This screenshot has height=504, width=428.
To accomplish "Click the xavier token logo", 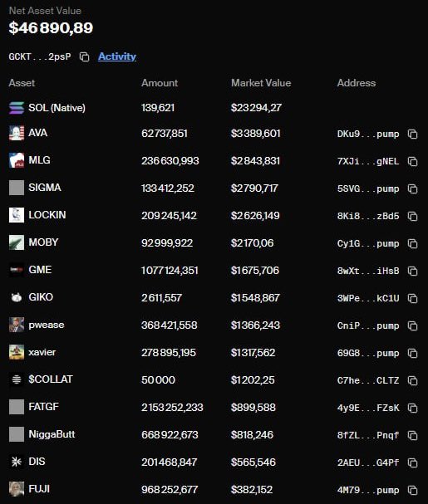I will 17,352.
